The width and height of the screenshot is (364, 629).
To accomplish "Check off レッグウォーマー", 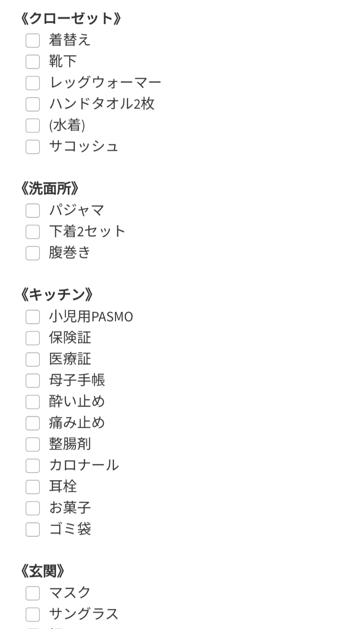I will coord(32,83).
